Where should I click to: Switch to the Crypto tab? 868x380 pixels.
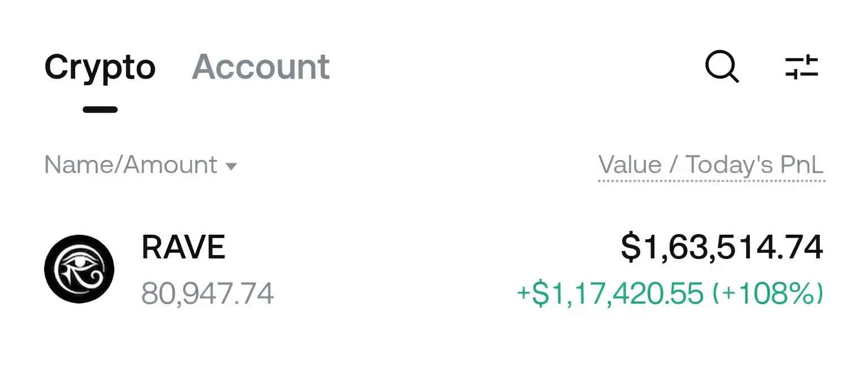[100, 67]
